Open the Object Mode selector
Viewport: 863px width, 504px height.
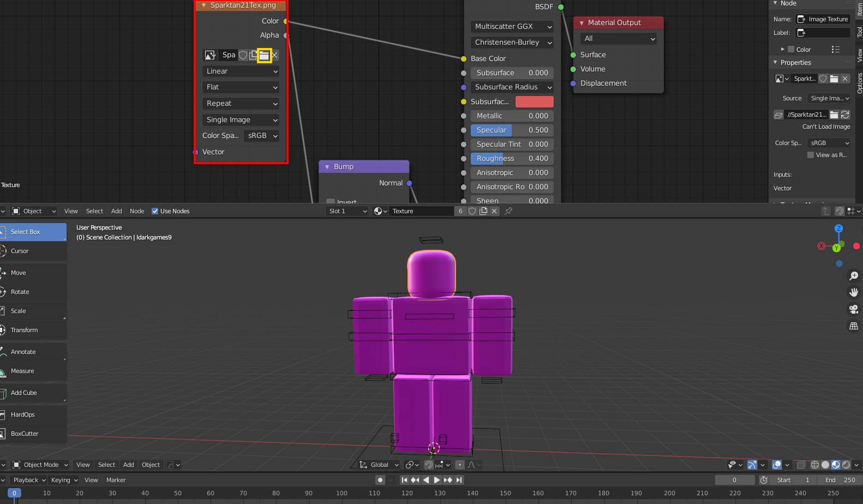point(40,465)
